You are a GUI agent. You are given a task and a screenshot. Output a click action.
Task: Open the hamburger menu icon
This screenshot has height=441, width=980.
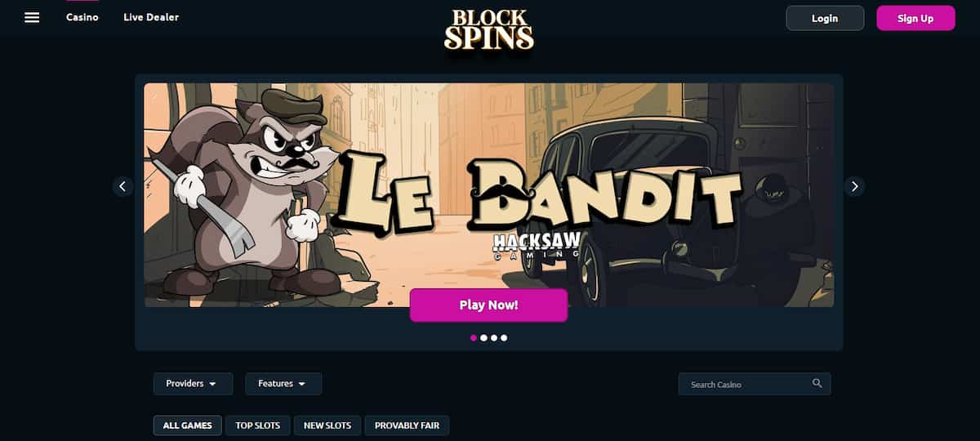coord(32,17)
